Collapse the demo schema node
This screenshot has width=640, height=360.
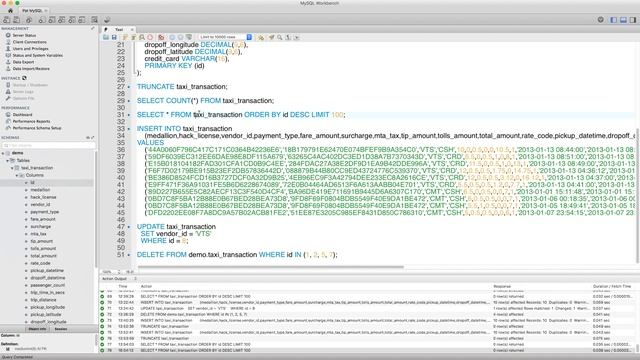(3, 153)
